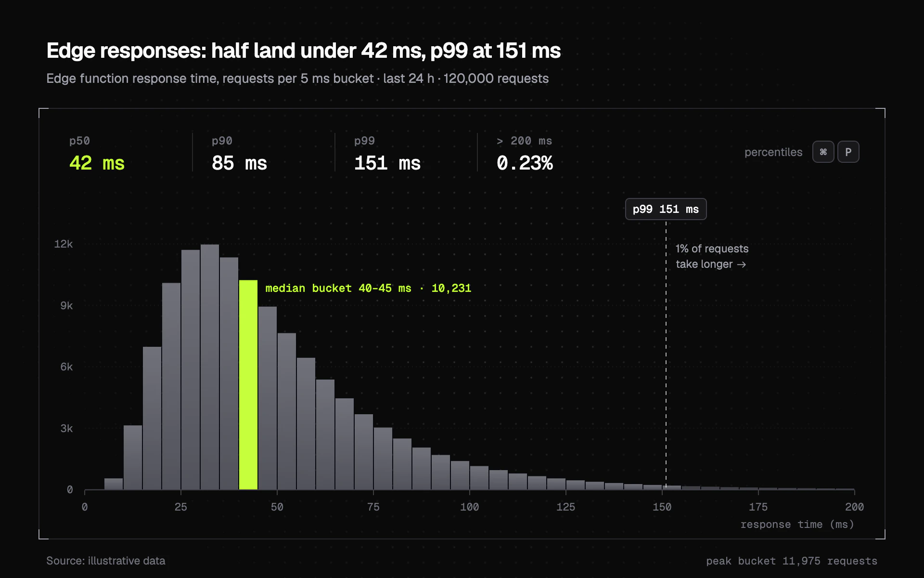The image size is (924, 578).
Task: Click the 25 tick on x-axis
Action: point(181,507)
